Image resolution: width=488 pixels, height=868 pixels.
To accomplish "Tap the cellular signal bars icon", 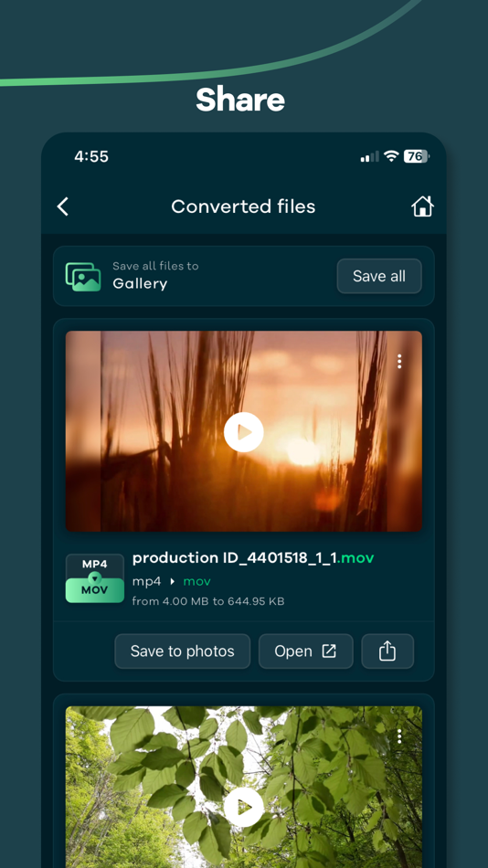I will click(369, 157).
